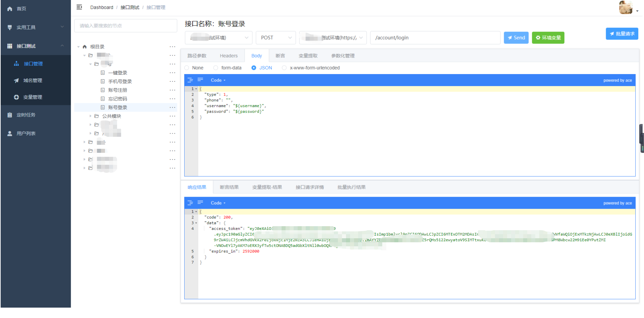The width and height of the screenshot is (644, 318).
Task: Select the None body type
Action: point(194,68)
